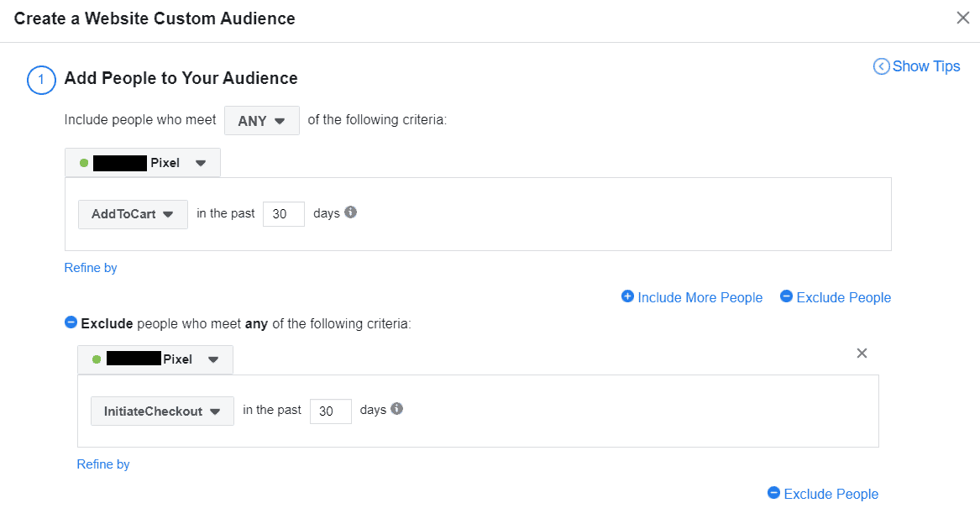Open the Pixel selector in exclude section

pos(155,359)
